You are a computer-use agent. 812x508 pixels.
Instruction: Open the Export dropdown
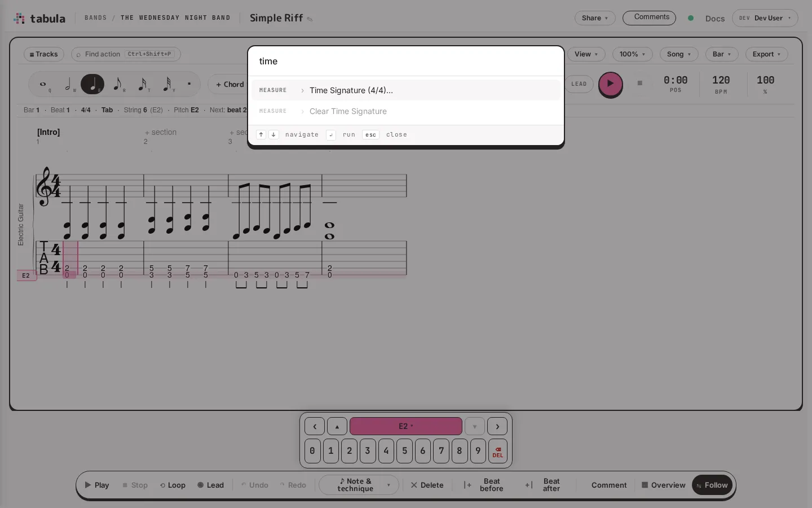(766, 54)
